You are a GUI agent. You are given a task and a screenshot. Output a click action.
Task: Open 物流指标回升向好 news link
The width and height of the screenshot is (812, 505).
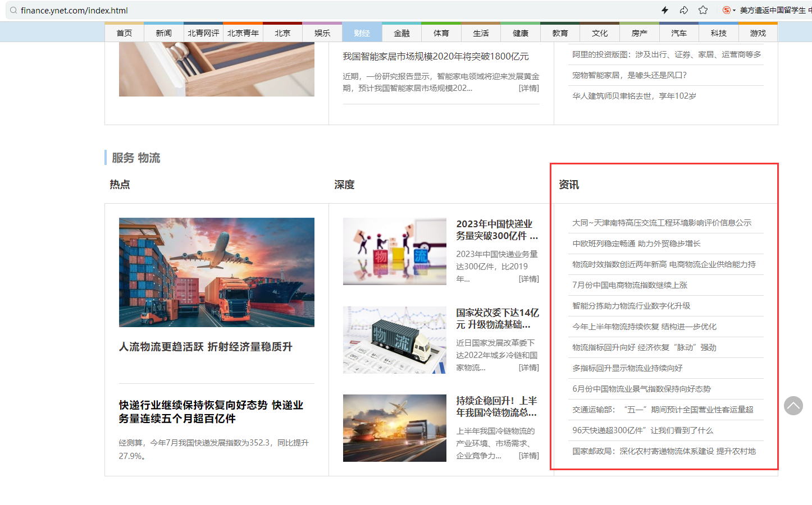(644, 347)
